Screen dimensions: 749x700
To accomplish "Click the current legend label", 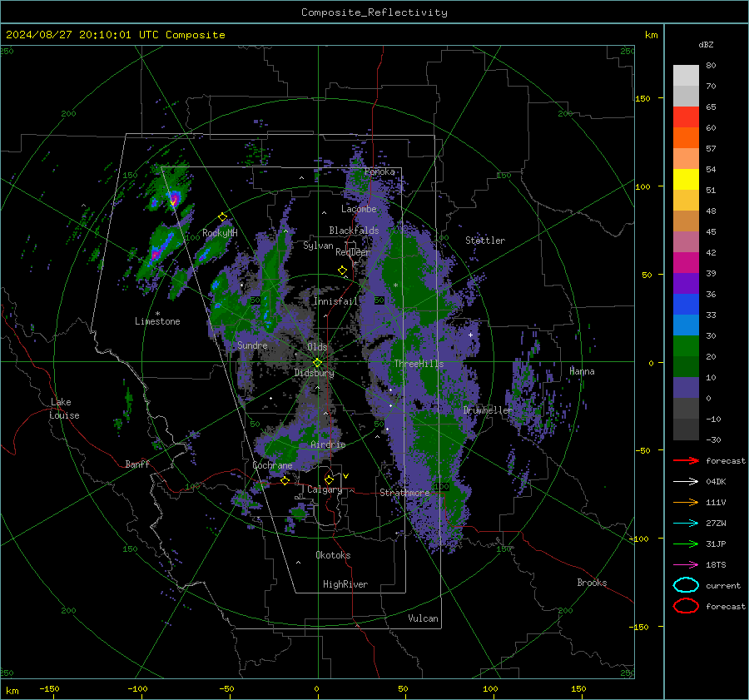I will tap(723, 586).
